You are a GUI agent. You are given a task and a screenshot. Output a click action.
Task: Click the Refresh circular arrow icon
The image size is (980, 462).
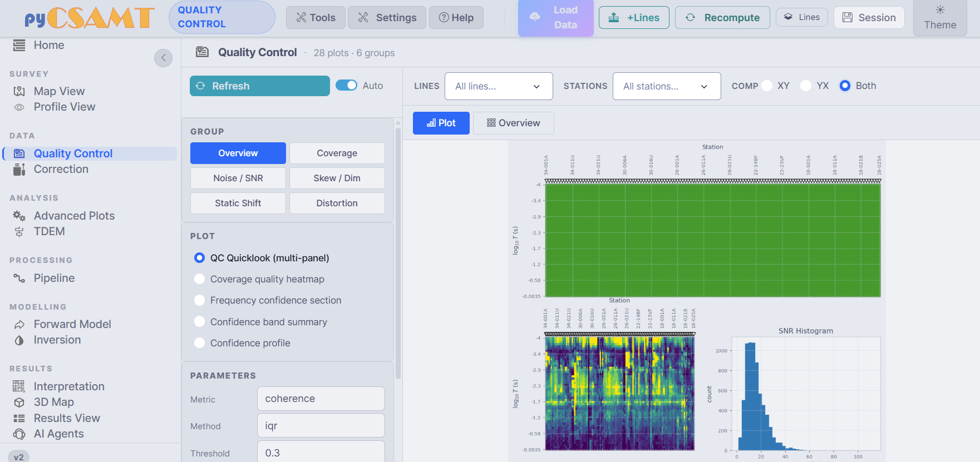[x=200, y=86]
